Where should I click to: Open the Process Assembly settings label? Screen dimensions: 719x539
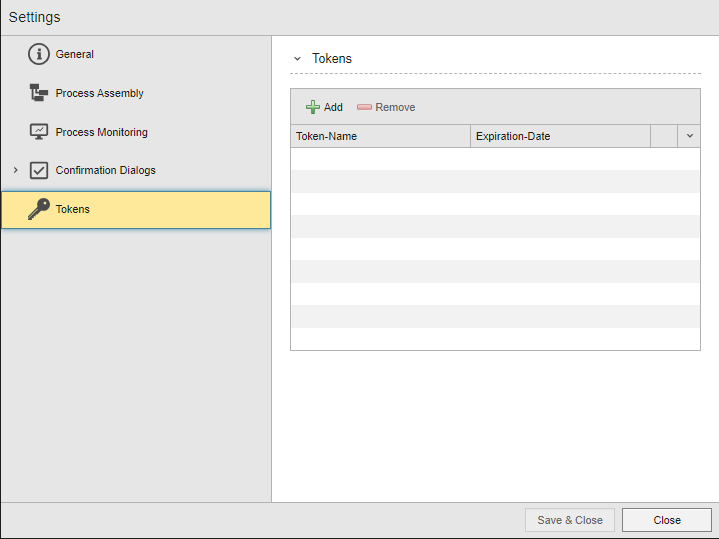(x=99, y=93)
